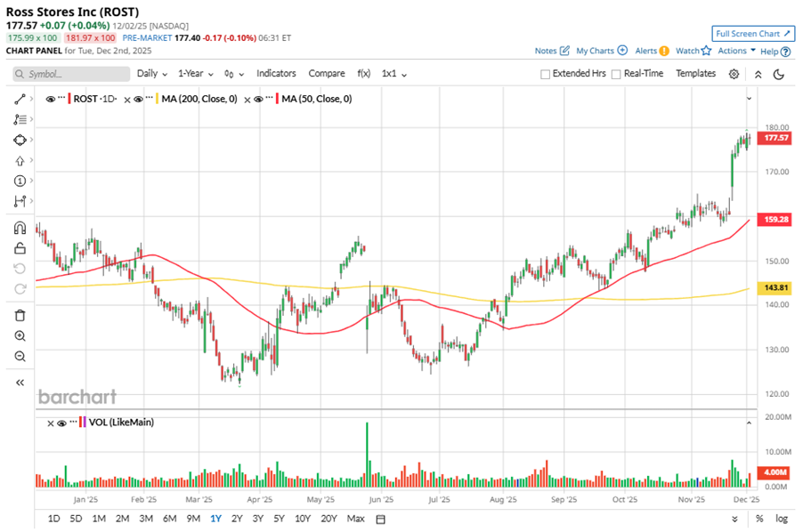The image size is (803, 532).
Task: Select the 6M time range
Action: point(169,519)
